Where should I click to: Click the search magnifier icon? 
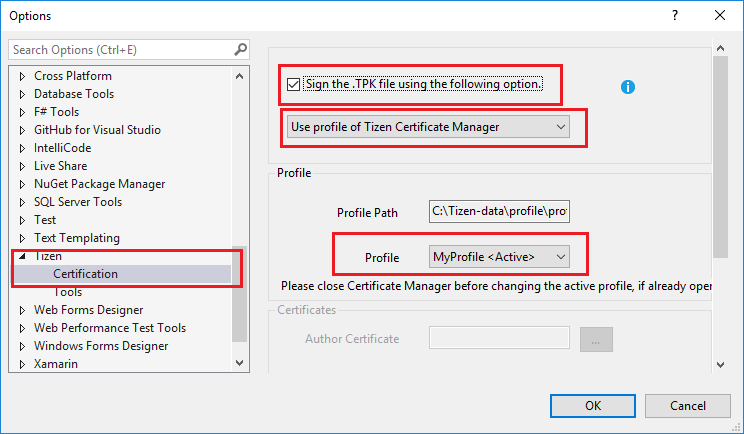pos(240,49)
